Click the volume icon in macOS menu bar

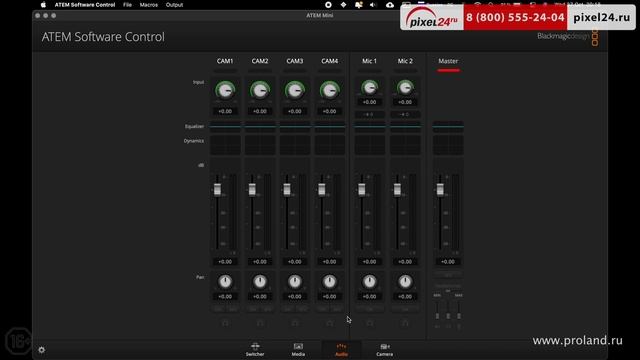(373, 5)
